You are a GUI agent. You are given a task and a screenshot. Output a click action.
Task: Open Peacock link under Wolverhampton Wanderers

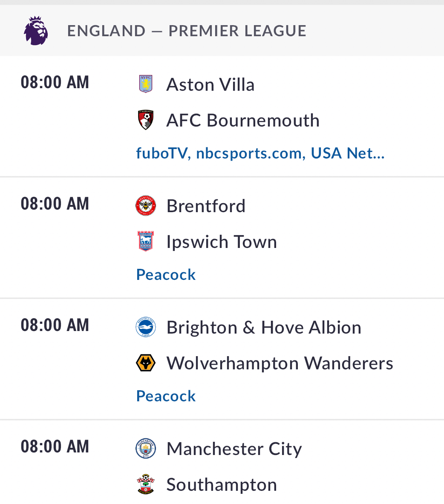pyautogui.click(x=166, y=396)
